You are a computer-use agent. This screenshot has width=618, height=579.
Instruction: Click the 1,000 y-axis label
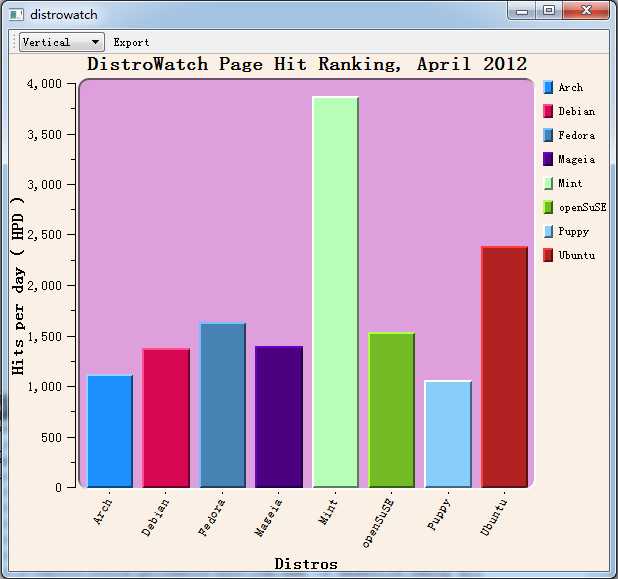[x=45, y=387]
